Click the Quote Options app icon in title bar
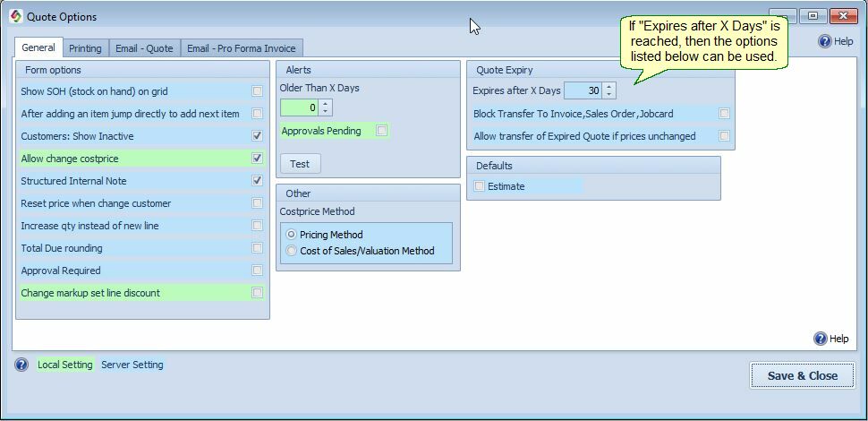The width and height of the screenshot is (868, 421). (x=15, y=16)
